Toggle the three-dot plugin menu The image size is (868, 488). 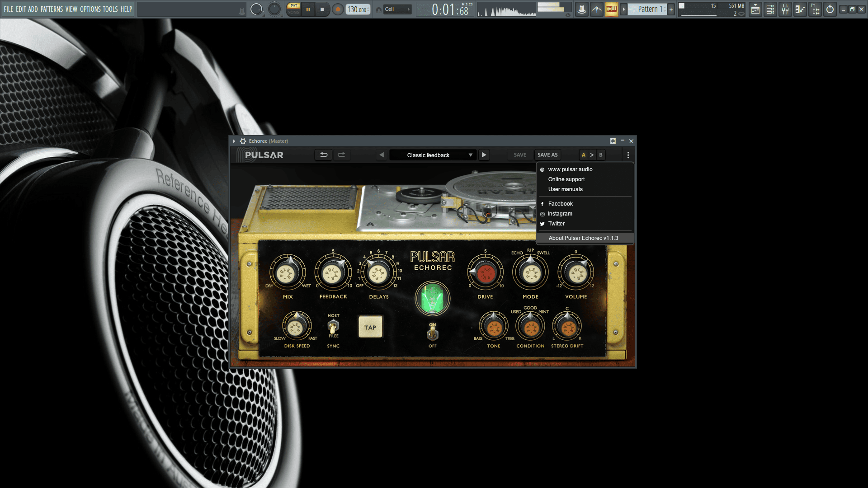(628, 155)
